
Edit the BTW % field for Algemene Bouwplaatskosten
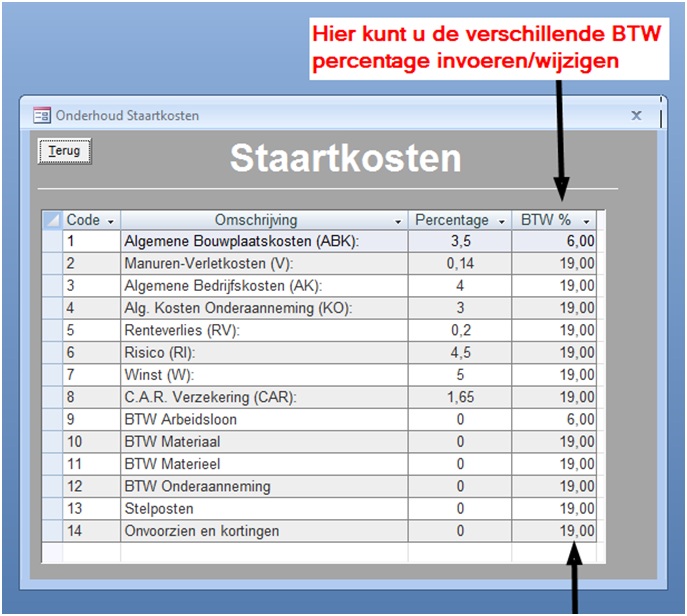[x=555, y=241]
